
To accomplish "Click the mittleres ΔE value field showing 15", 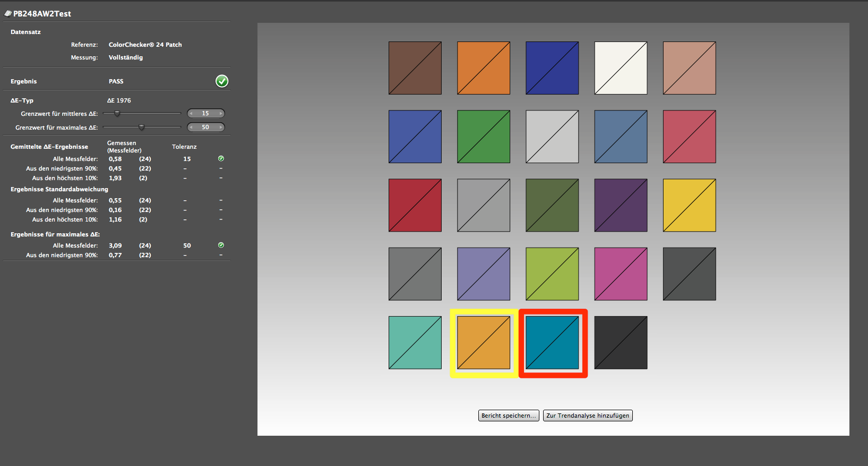I will (205, 113).
